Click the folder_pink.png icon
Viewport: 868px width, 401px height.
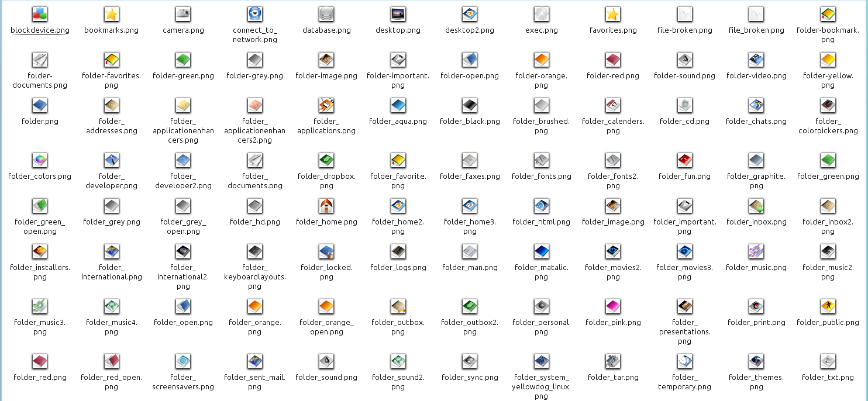pyautogui.click(x=613, y=306)
